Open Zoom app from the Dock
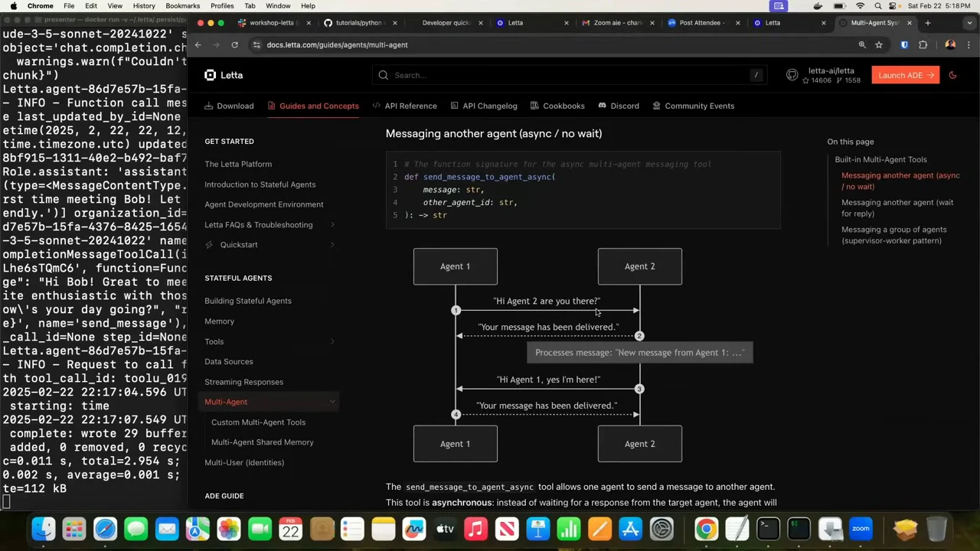The width and height of the screenshot is (980, 551). coord(861,529)
